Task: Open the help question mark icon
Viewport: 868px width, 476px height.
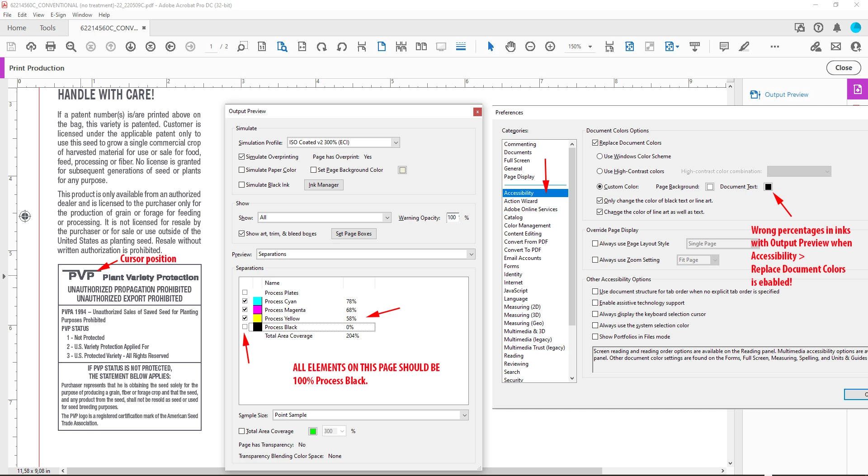Action: [818, 28]
